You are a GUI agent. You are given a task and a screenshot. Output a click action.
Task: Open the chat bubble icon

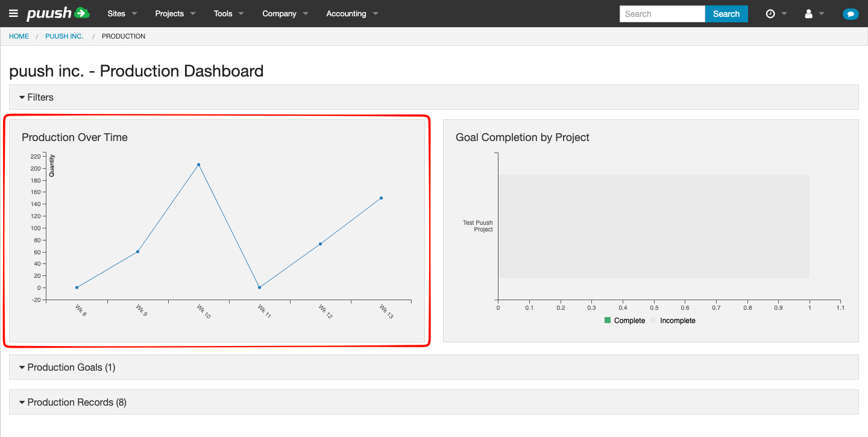point(850,14)
